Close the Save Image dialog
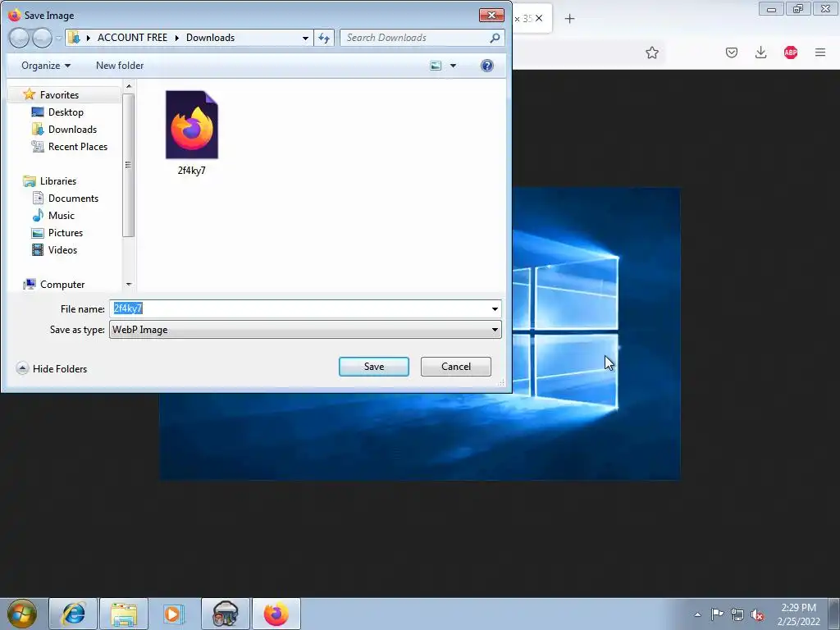Screen dimensions: 840x630 tap(491, 15)
